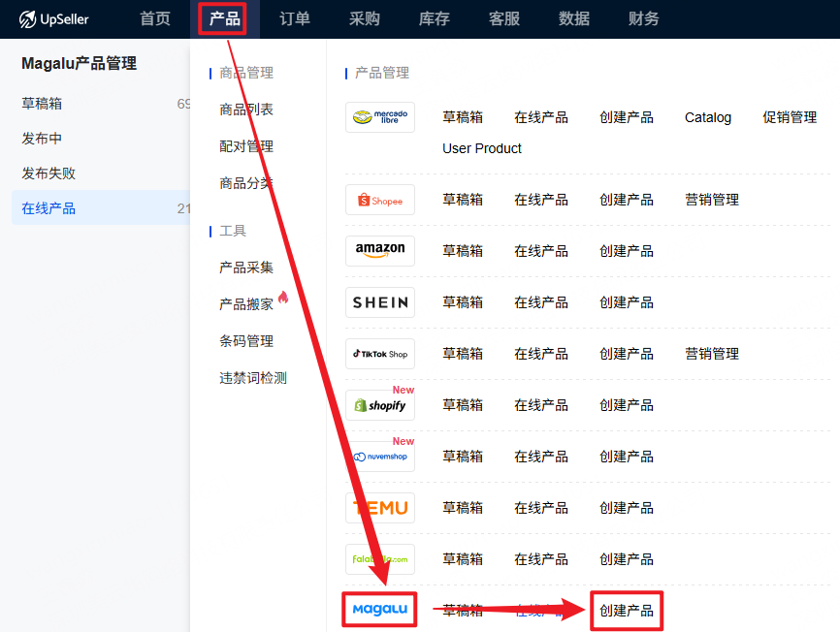Open Catalog under Mercado Libre

pyautogui.click(x=708, y=117)
